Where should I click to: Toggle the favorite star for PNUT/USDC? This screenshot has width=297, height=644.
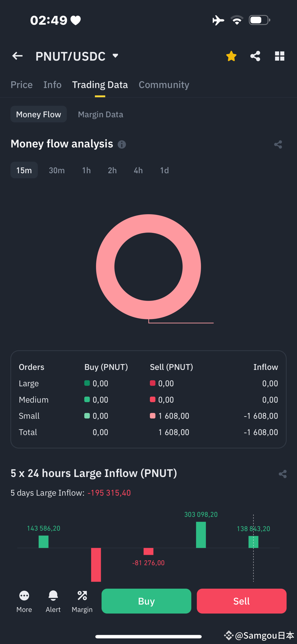[231, 56]
